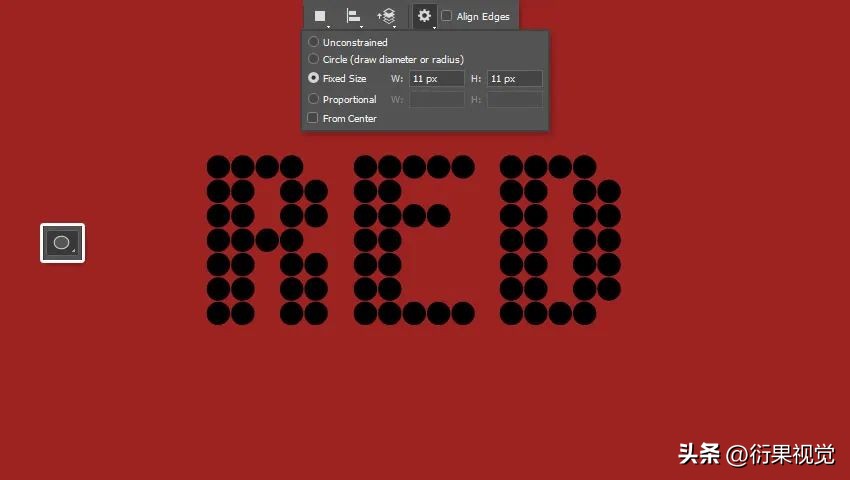Select the Ellipse tool icon
The image size is (850, 480).
coord(62,243)
